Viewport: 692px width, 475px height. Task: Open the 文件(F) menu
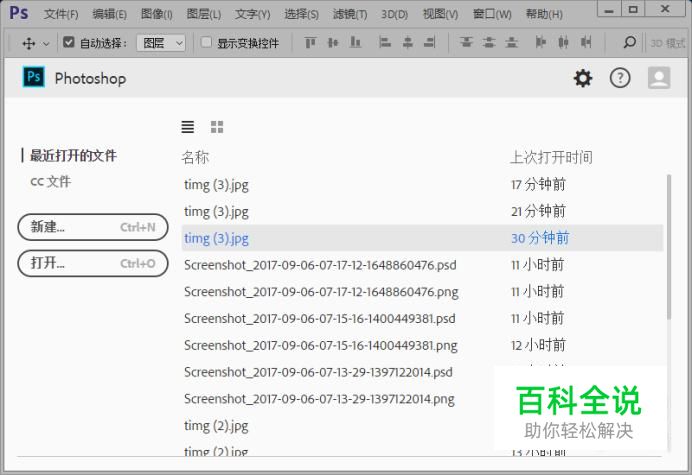[x=61, y=14]
